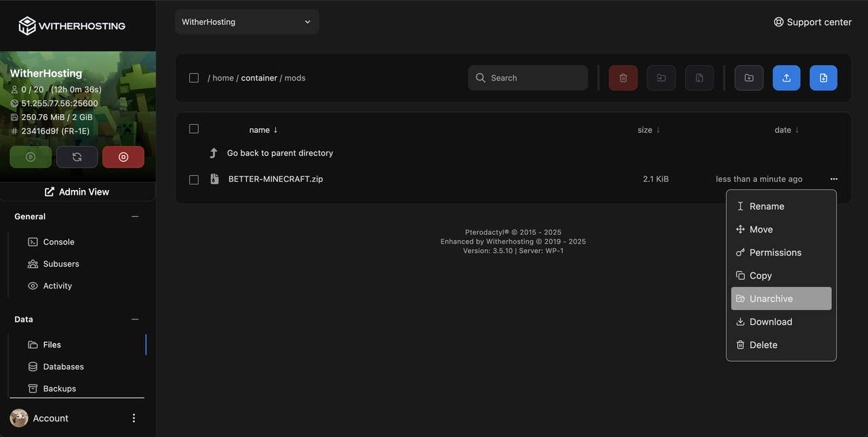Choose Permissions from the context menu

(x=781, y=252)
